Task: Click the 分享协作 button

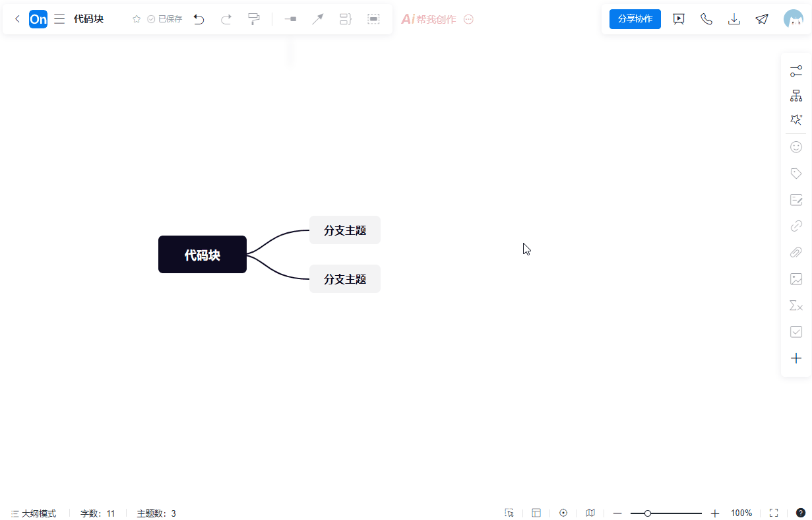Action: coord(635,19)
